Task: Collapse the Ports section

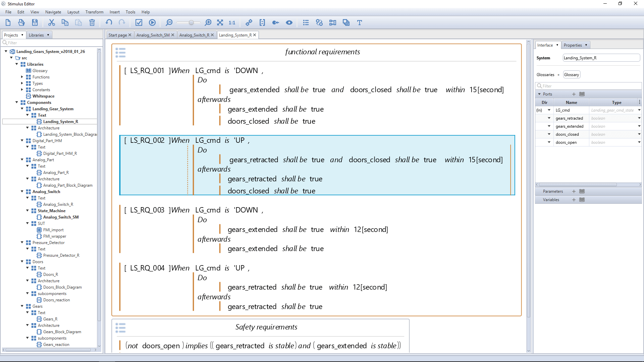Action: coord(539,94)
